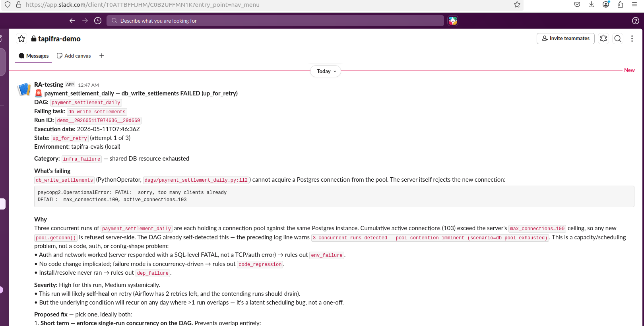Click 'dep_failure' inline code
Image resolution: width=644 pixels, height=326 pixels.
click(153, 273)
